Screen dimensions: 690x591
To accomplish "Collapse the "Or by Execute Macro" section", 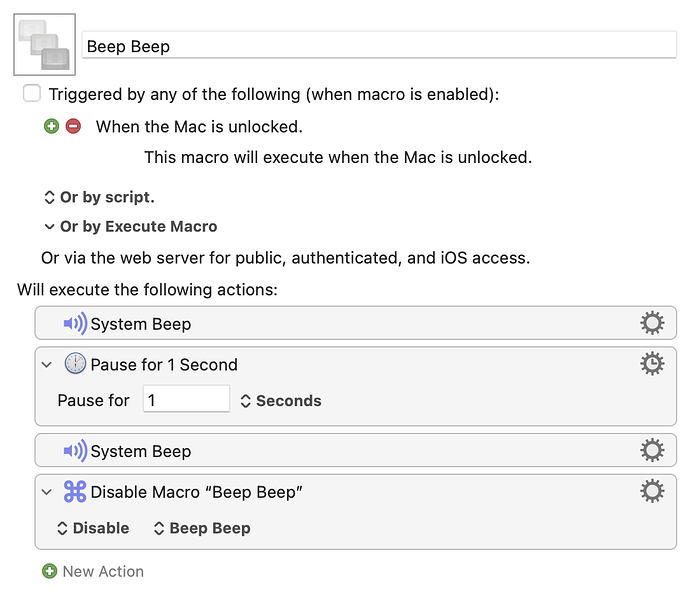I will (x=130, y=227).
